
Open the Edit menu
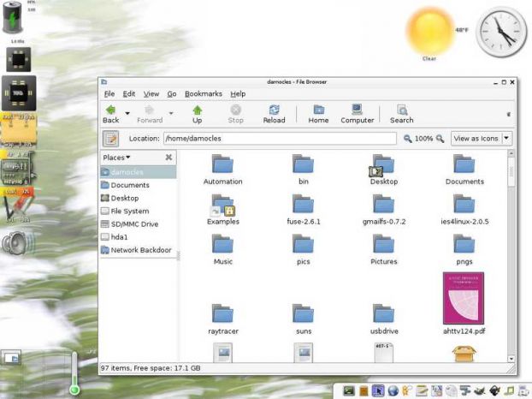pos(129,94)
